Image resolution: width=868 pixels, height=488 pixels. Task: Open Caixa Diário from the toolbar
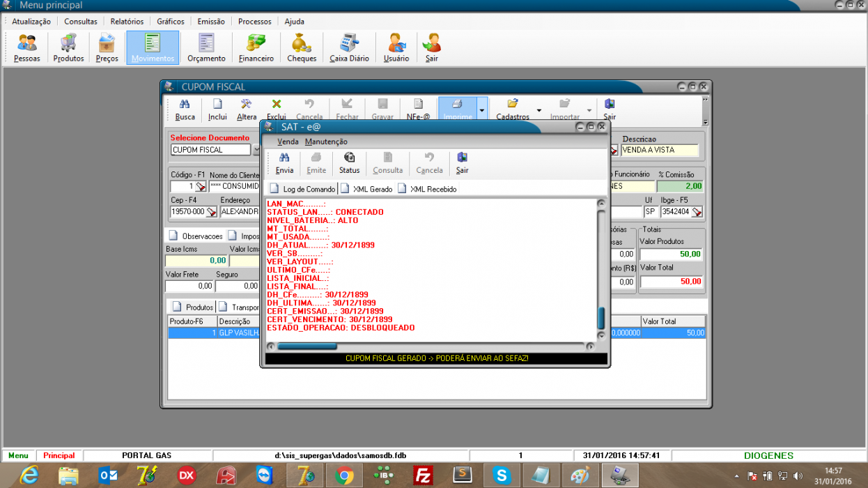349,47
